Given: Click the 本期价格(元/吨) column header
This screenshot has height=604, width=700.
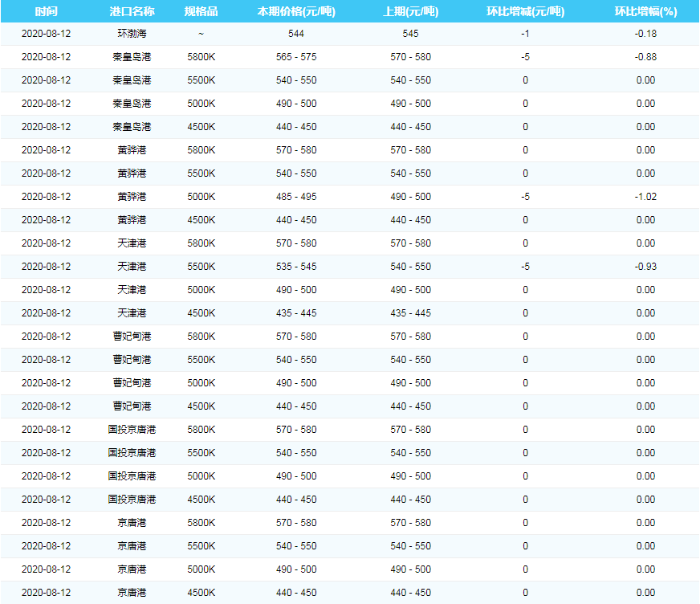Looking at the screenshot, I should click(x=295, y=12).
